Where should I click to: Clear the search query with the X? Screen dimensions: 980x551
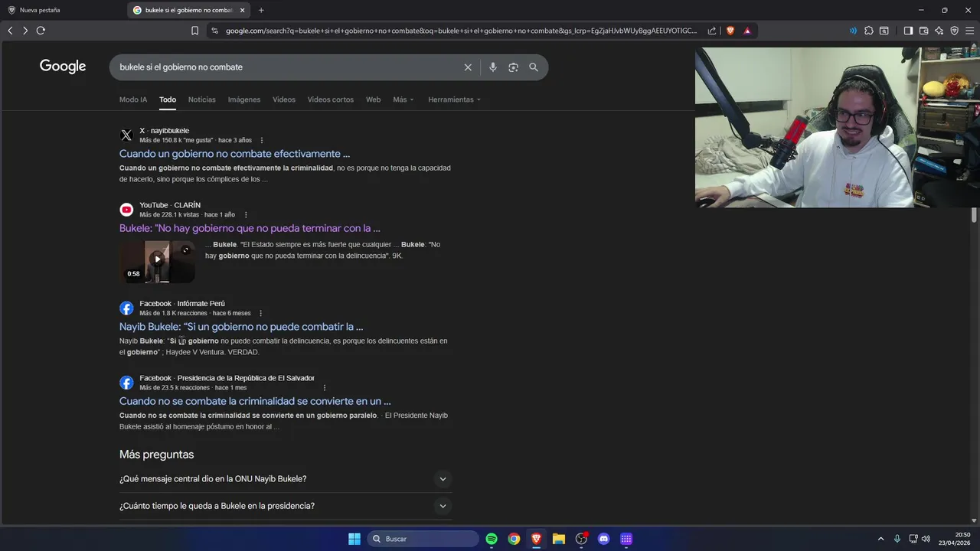(x=468, y=67)
